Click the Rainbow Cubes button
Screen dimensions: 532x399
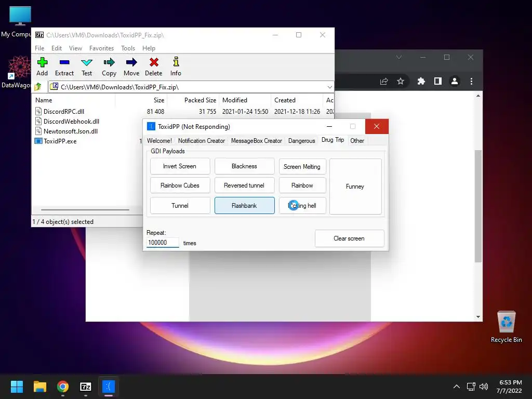(x=180, y=185)
